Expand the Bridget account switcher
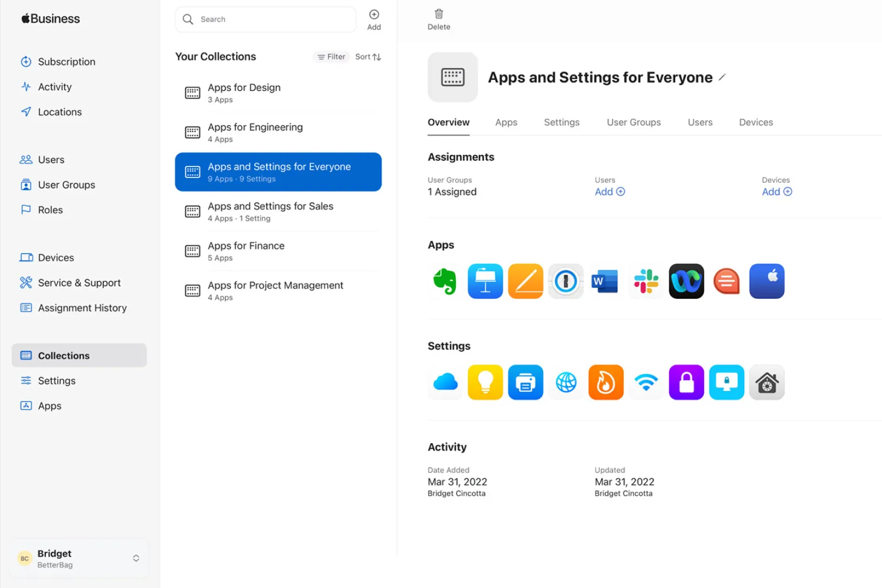882x588 pixels. pyautogui.click(x=79, y=558)
